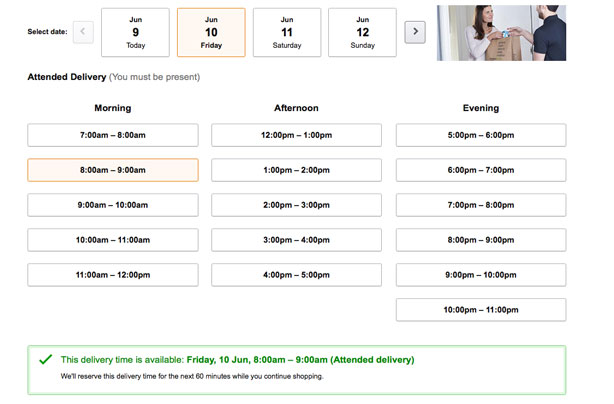
Task: Pick the Jun 12 Sunday date
Action: coord(363,32)
